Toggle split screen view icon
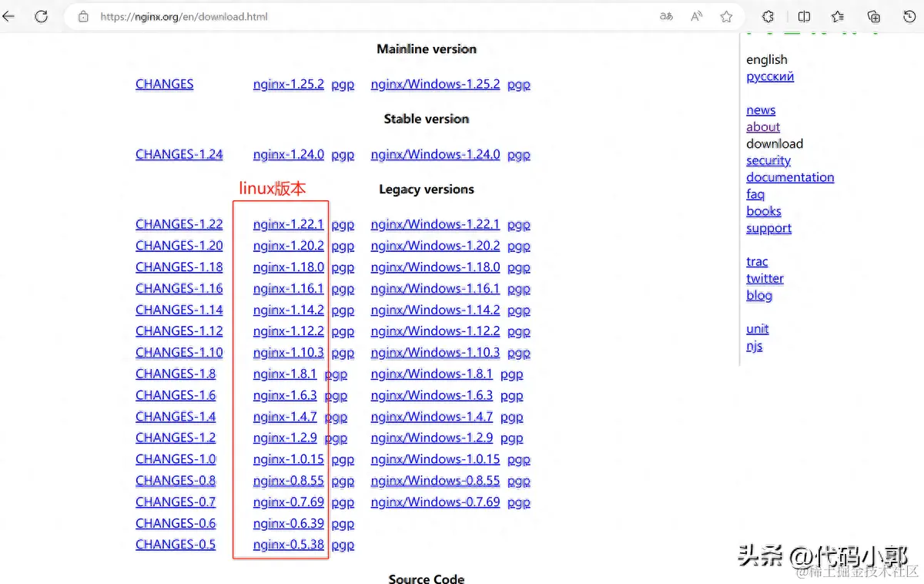This screenshot has height=584, width=924. [804, 16]
